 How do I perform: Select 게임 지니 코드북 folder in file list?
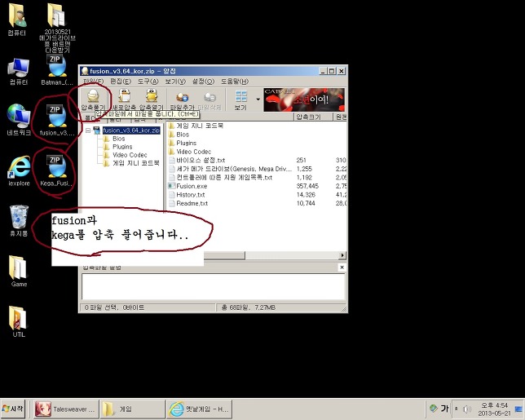click(x=200, y=126)
